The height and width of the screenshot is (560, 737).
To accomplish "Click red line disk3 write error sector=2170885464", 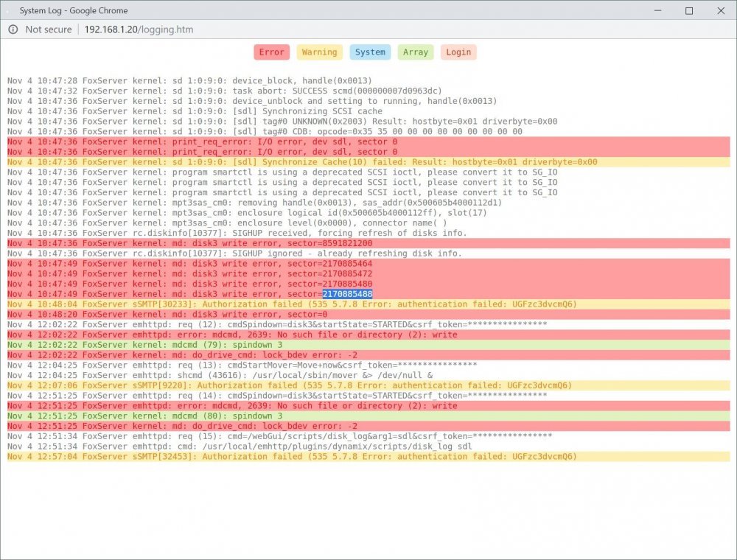I will click(x=368, y=264).
